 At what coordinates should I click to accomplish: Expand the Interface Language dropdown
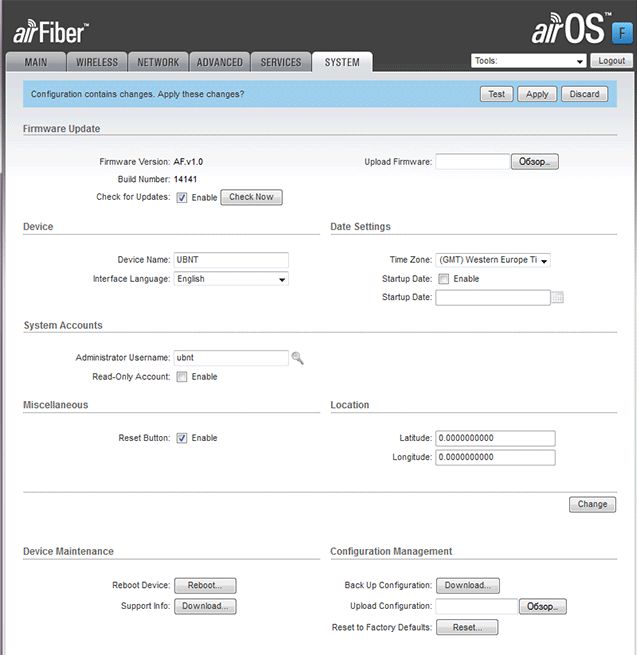coord(231,279)
